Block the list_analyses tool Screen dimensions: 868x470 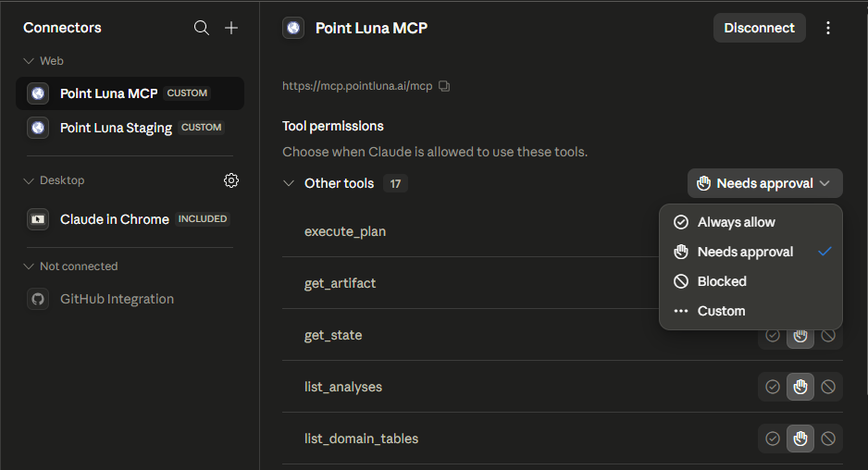click(828, 387)
